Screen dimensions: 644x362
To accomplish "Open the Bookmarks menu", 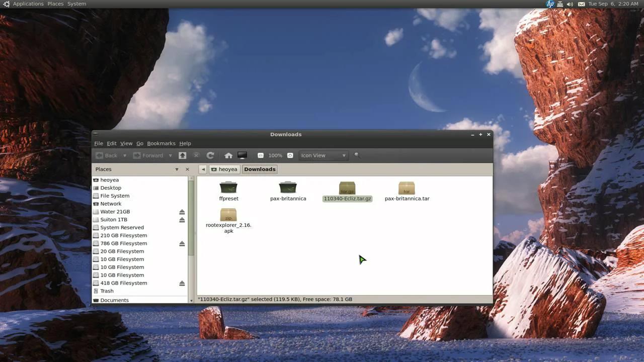I will pos(161,143).
